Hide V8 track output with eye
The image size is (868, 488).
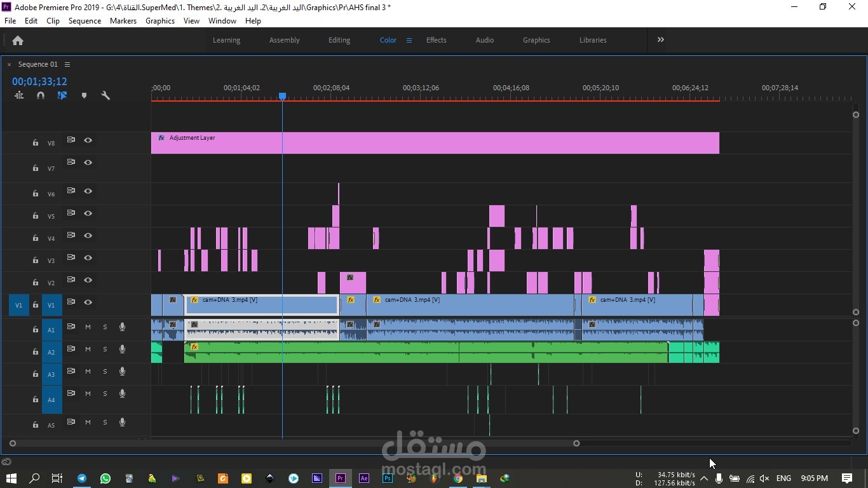(x=88, y=140)
